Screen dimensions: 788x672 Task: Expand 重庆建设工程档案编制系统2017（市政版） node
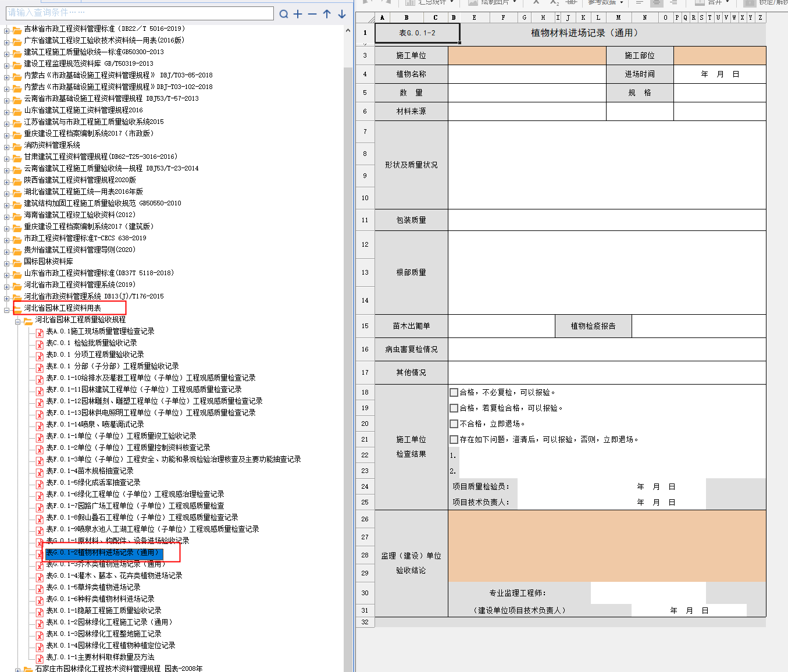tap(7, 135)
